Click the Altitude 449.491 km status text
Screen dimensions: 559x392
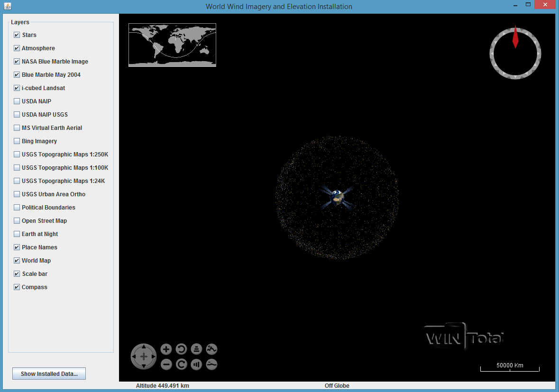tap(163, 385)
